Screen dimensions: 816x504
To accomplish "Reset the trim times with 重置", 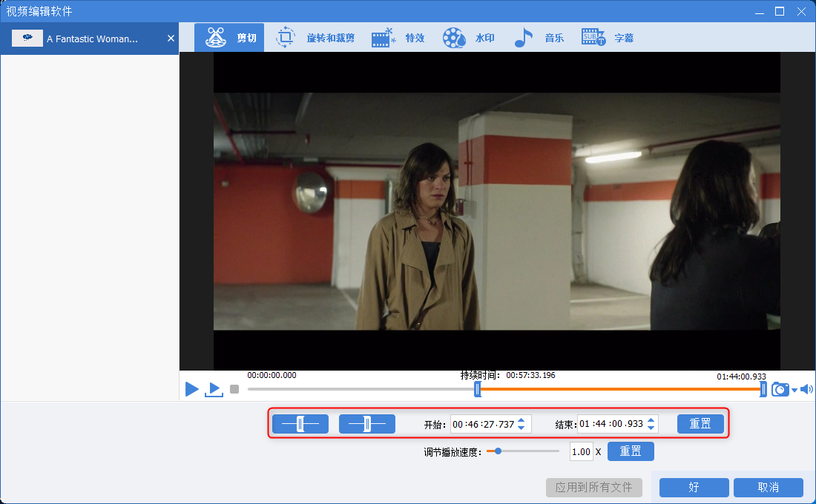I will (700, 424).
